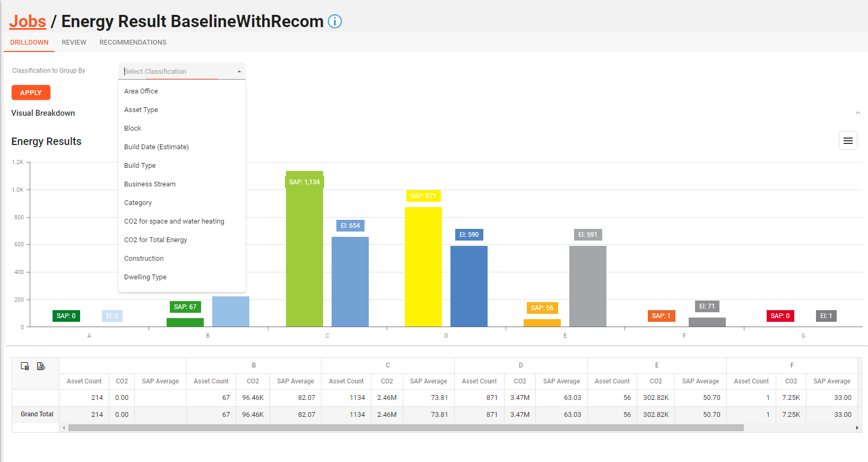Collapse the Visual Breakdown section chevron

[857, 113]
